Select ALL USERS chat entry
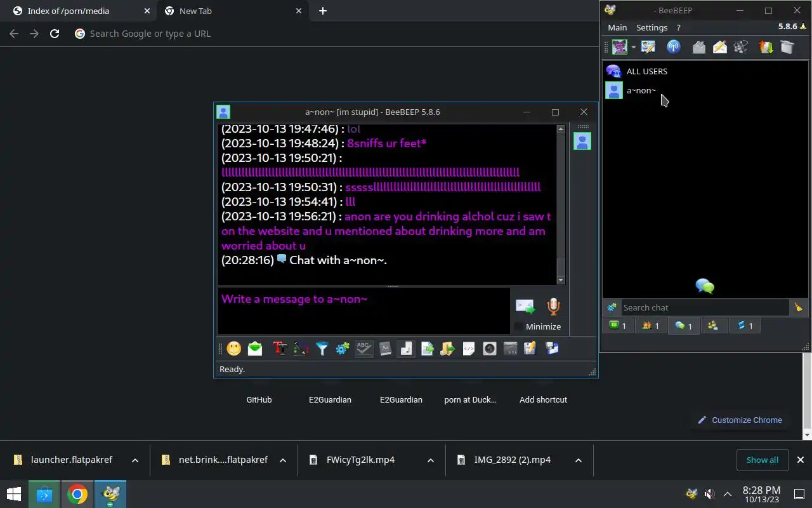812x508 pixels. click(704, 71)
